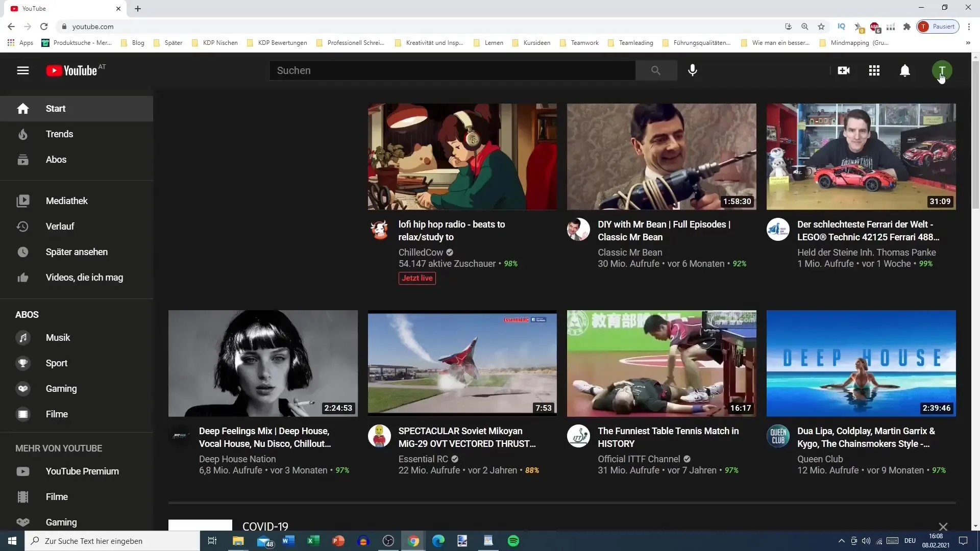Click ChilledCow channel avatar
980x551 pixels.
379,230
